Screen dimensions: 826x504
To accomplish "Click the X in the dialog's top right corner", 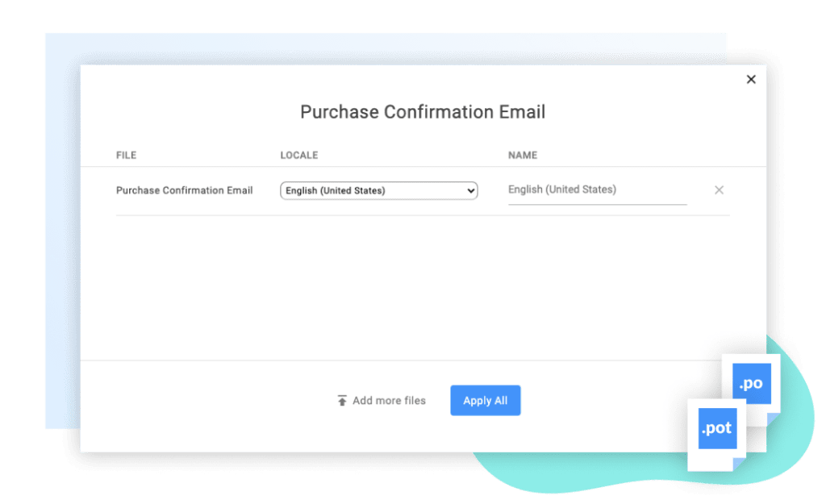I will click(x=751, y=79).
